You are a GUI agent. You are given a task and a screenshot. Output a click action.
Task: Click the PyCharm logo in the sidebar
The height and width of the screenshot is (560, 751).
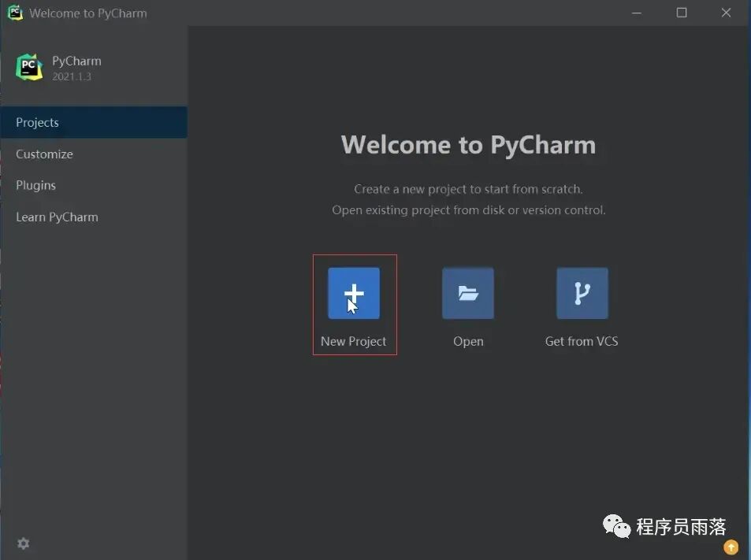coord(29,67)
